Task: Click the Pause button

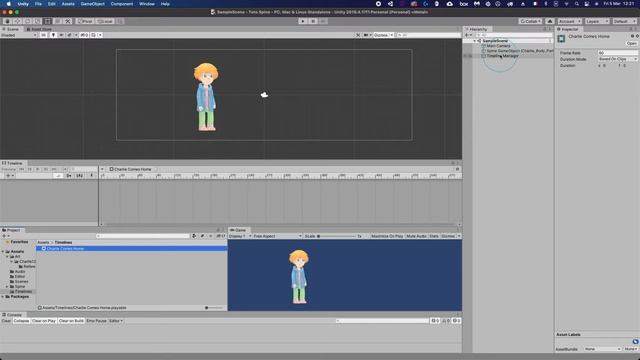Action: 313,21
